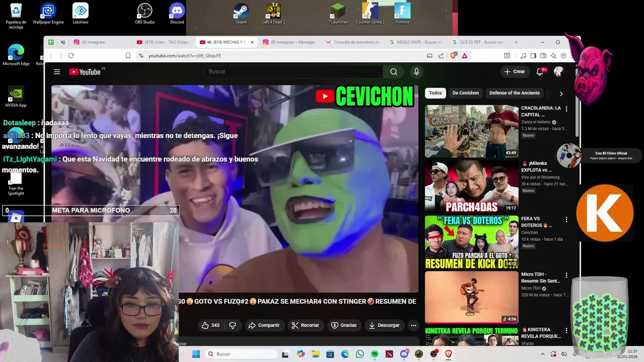Switch to Consulta de miembros tab

pos(352,42)
